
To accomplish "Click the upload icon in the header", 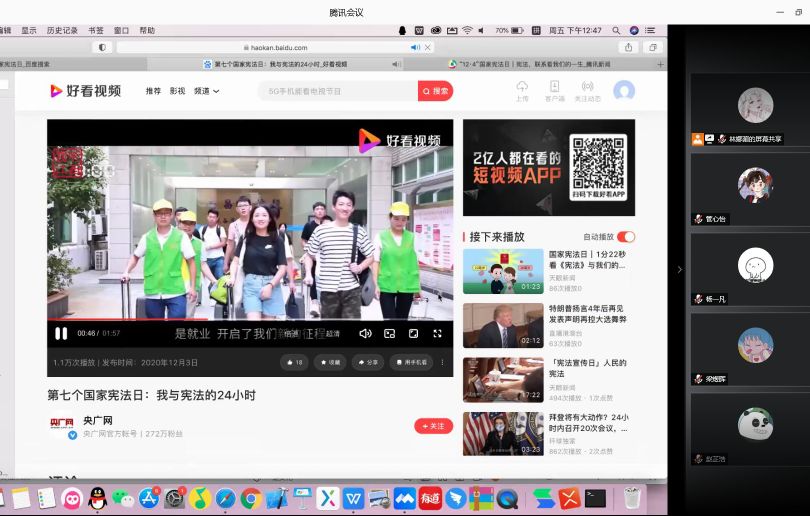I will (522, 89).
